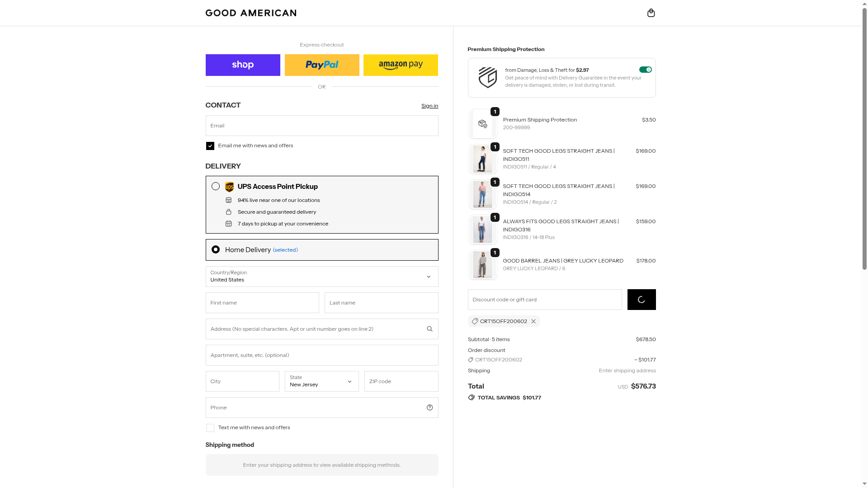Image resolution: width=868 pixels, height=488 pixels.
Task: Click the Sign in link
Action: click(429, 106)
